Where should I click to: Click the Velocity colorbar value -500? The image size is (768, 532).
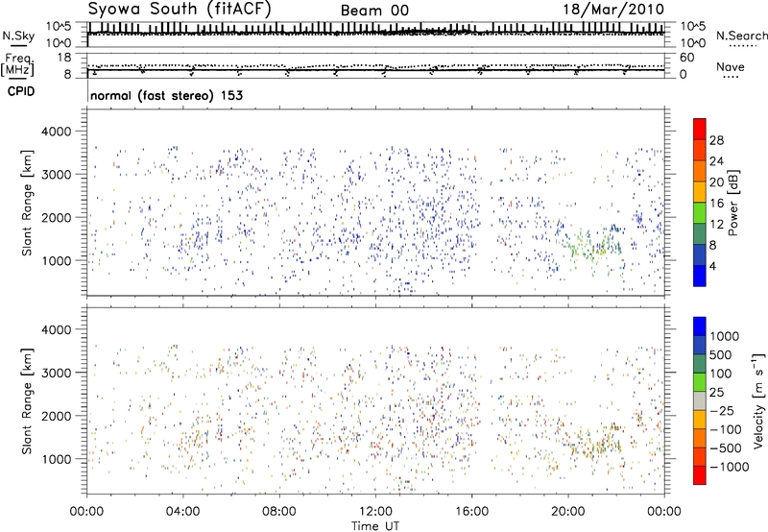tap(726, 448)
